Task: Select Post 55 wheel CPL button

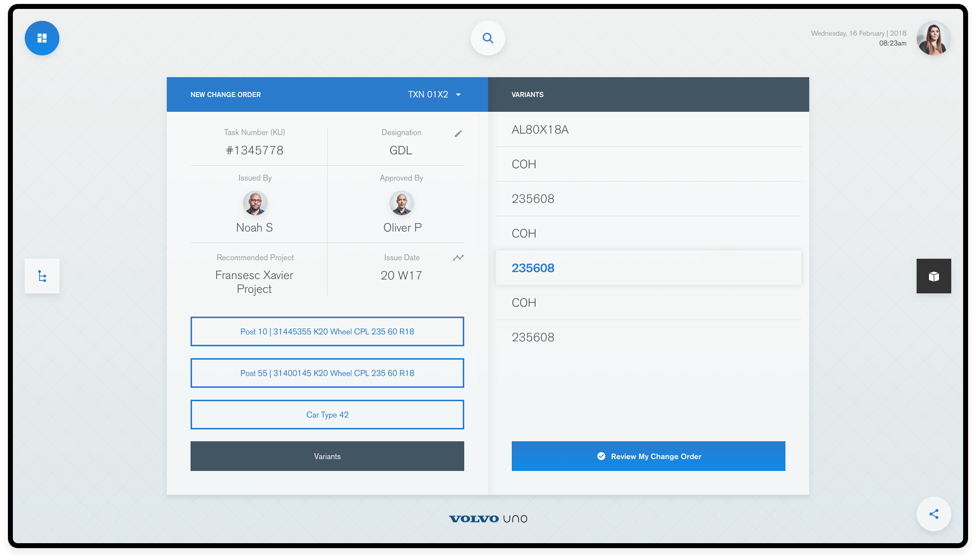Action: (327, 373)
